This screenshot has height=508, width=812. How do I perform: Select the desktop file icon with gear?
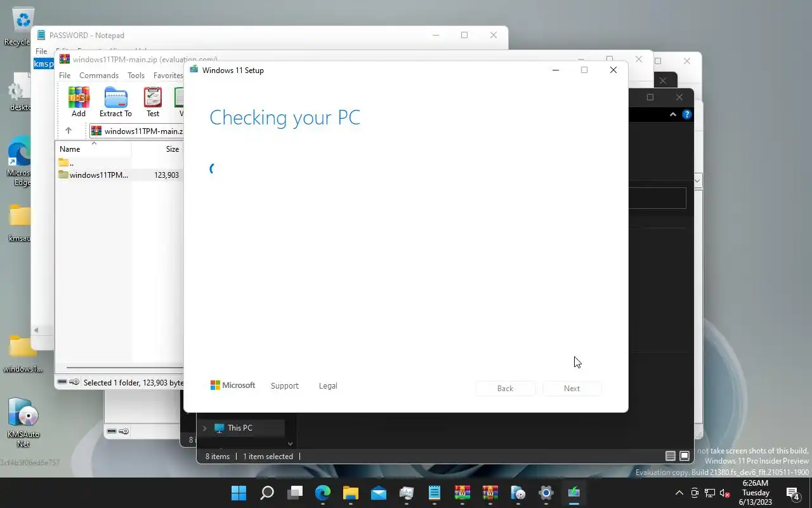click(20, 93)
